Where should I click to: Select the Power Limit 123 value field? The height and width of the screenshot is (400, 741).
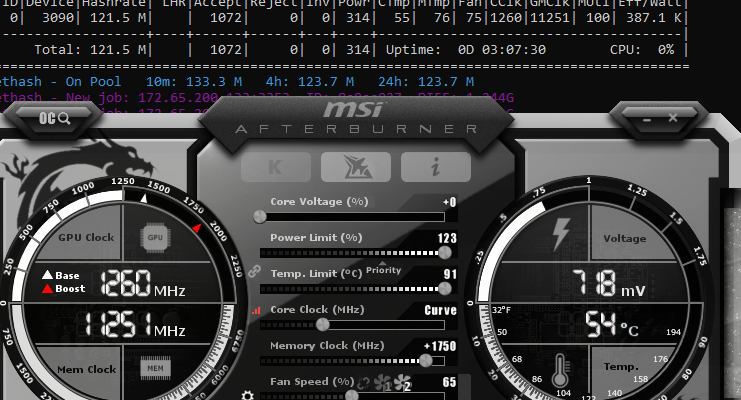click(x=447, y=238)
